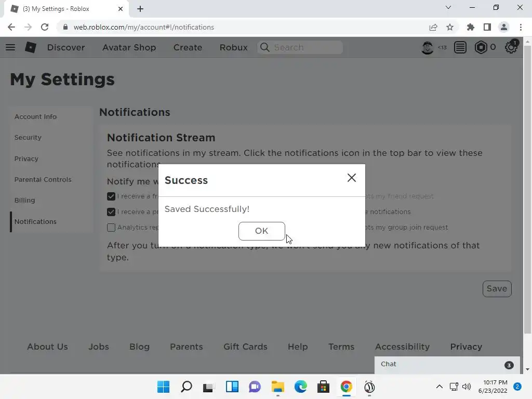This screenshot has width=532, height=399.
Task: Open Parents footer link
Action: pos(187,347)
